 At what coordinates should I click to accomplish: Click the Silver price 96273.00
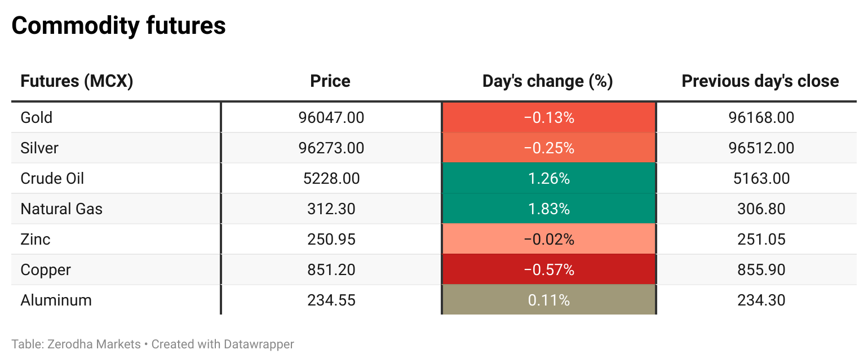331,148
